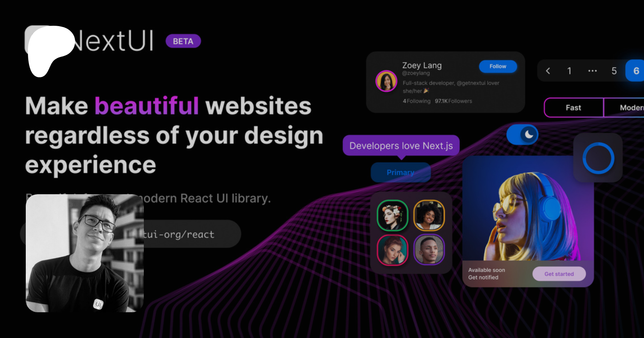Image resolution: width=644 pixels, height=338 pixels.
Task: Expand hidden pages via ellipsis
Action: [592, 71]
